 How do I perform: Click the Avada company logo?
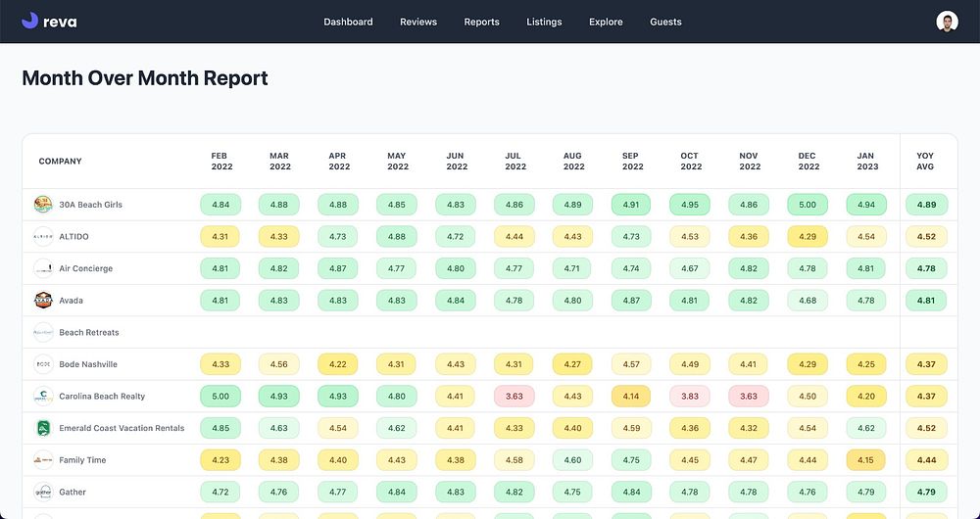43,301
